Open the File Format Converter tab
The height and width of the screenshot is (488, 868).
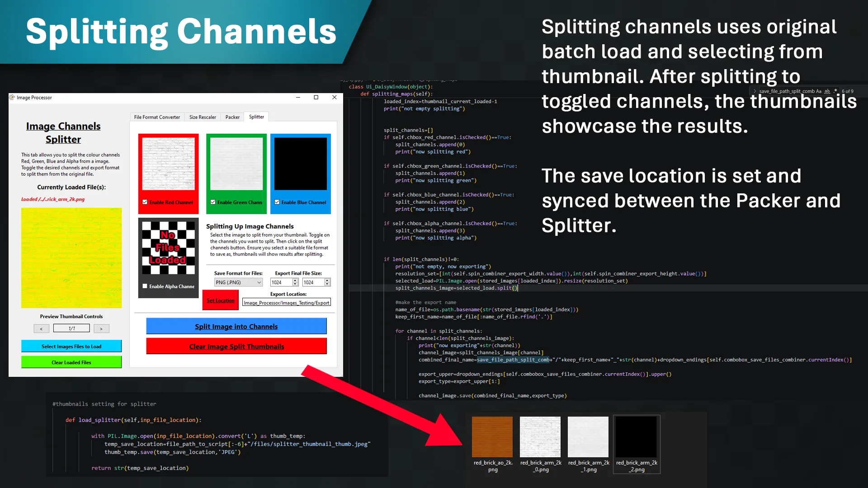[x=157, y=117]
